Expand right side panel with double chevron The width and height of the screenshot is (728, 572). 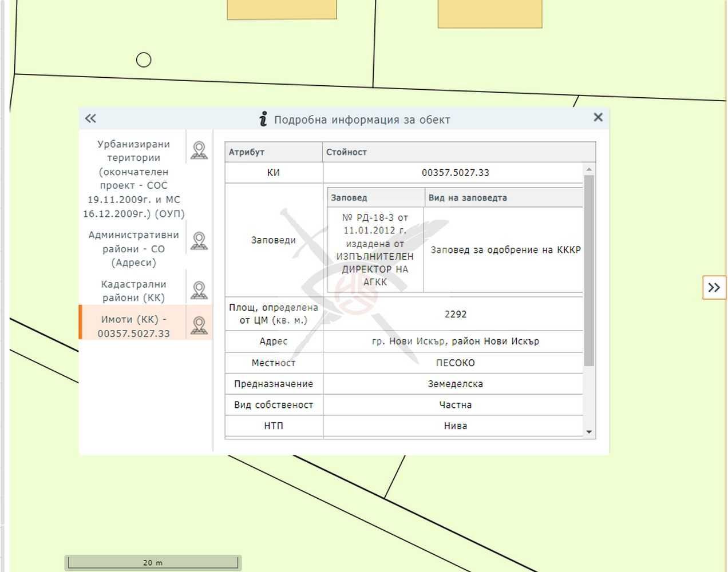point(714,287)
